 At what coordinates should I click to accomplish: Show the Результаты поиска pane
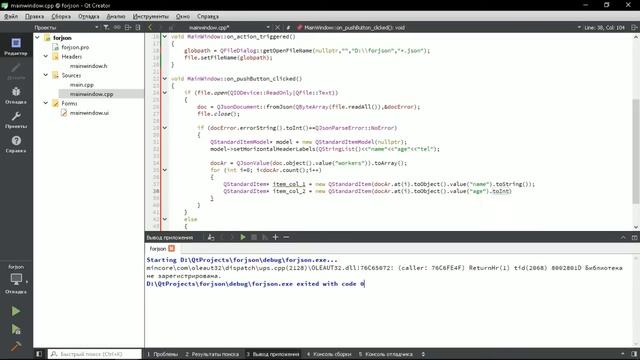[212, 354]
